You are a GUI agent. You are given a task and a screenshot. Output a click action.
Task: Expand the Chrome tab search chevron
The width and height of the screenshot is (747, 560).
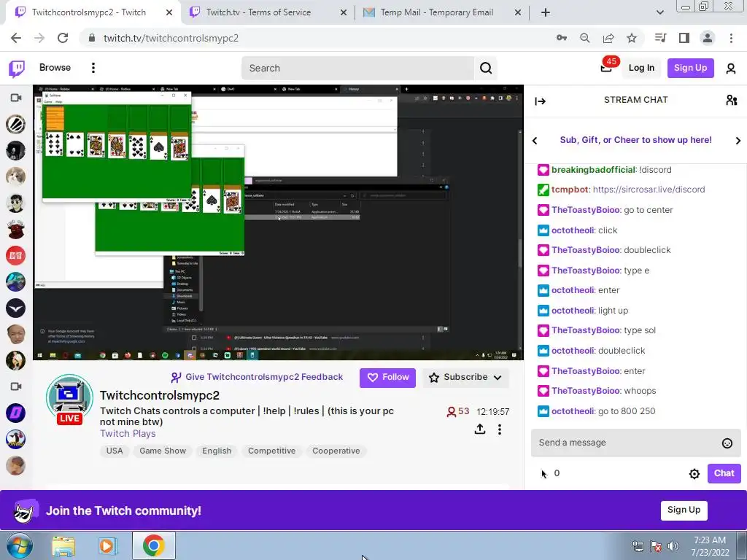pos(659,13)
